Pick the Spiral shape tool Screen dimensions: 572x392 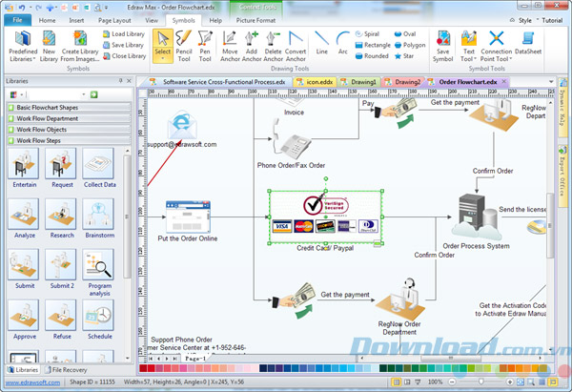point(368,34)
